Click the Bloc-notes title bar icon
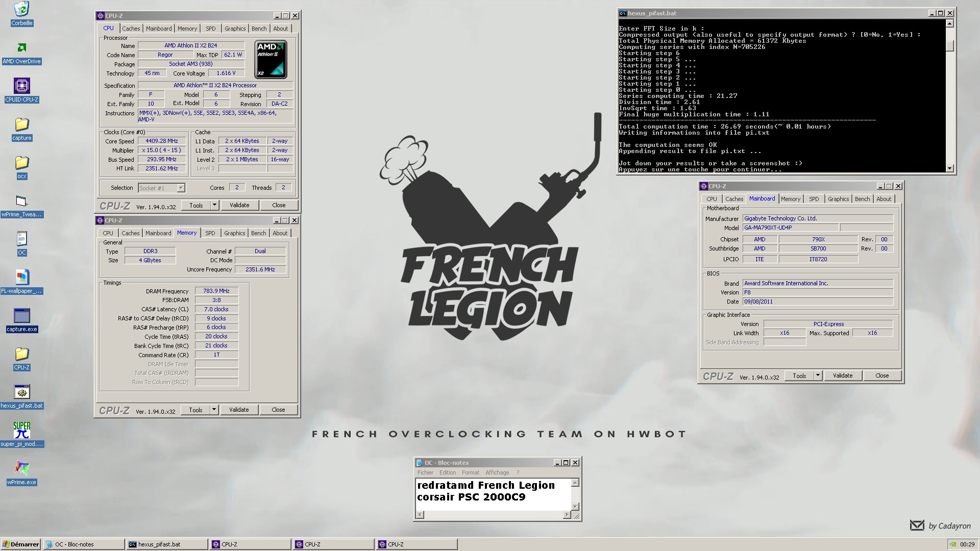This screenshot has width=980, height=551. pos(420,463)
